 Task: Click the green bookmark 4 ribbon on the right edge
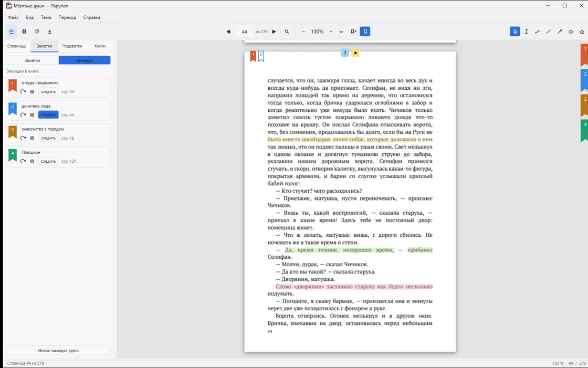point(584,130)
